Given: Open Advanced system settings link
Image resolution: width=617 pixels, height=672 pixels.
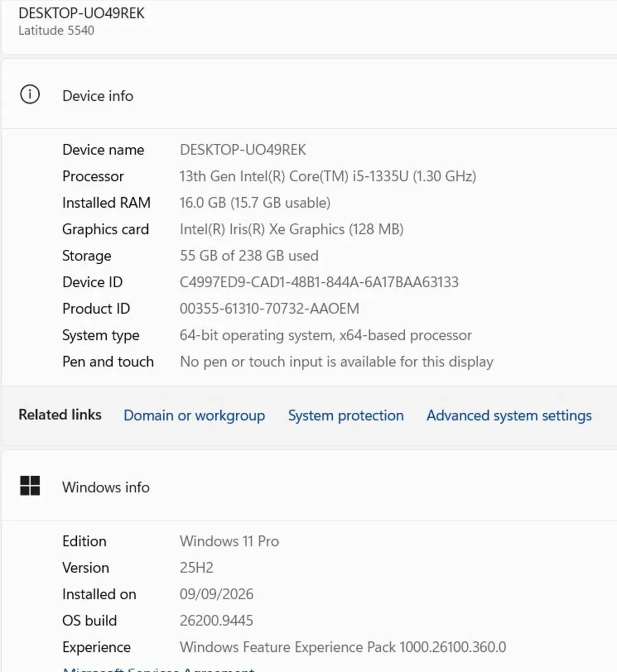Looking at the screenshot, I should 509,416.
